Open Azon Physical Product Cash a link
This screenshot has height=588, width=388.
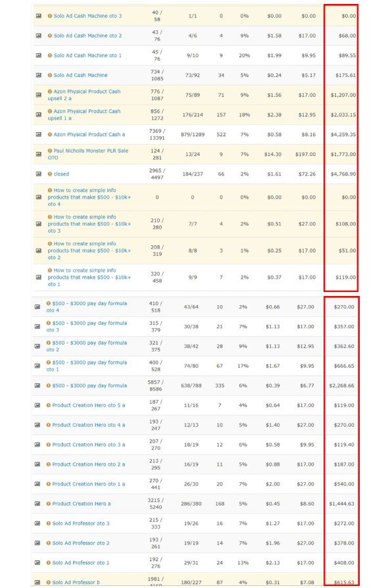pyautogui.click(x=89, y=134)
